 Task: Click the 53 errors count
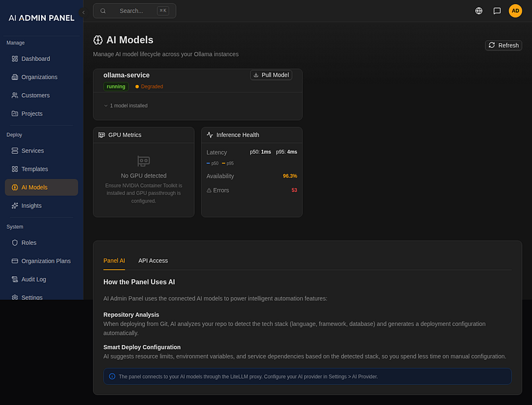pos(294,190)
